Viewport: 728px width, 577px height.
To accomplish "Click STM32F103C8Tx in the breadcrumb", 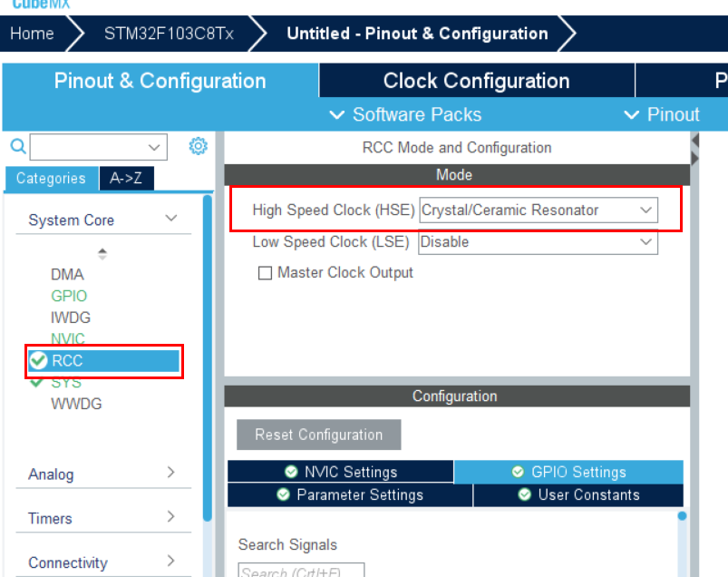I will 169,34.
